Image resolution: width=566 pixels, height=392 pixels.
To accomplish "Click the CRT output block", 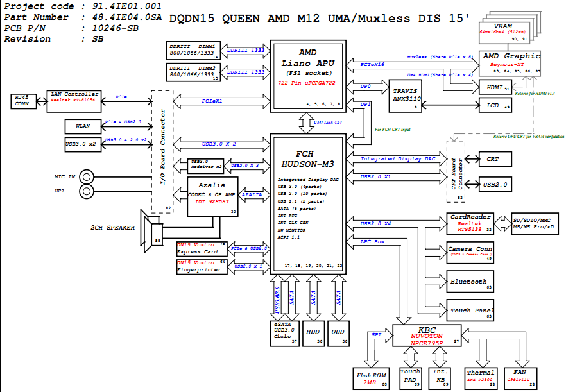I will coord(495,159).
